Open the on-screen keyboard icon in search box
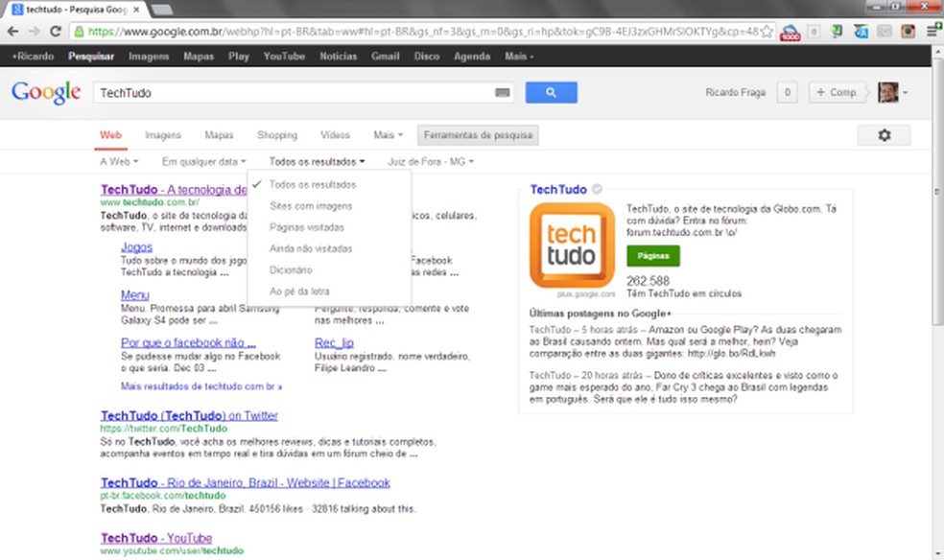The height and width of the screenshot is (560, 944). click(502, 93)
